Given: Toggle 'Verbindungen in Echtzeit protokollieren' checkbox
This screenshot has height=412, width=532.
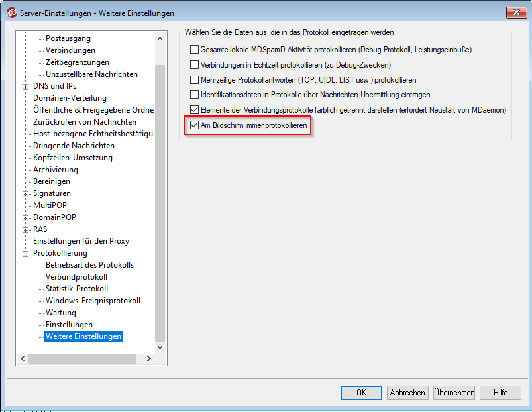Looking at the screenshot, I should point(194,65).
